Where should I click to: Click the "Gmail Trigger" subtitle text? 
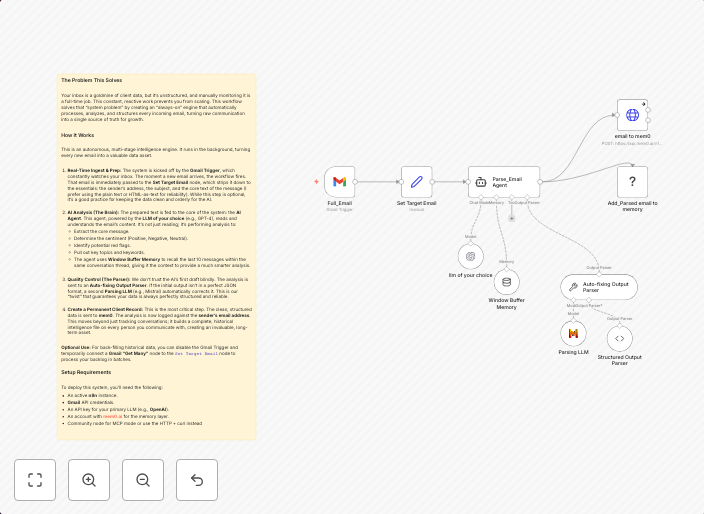tap(339, 210)
